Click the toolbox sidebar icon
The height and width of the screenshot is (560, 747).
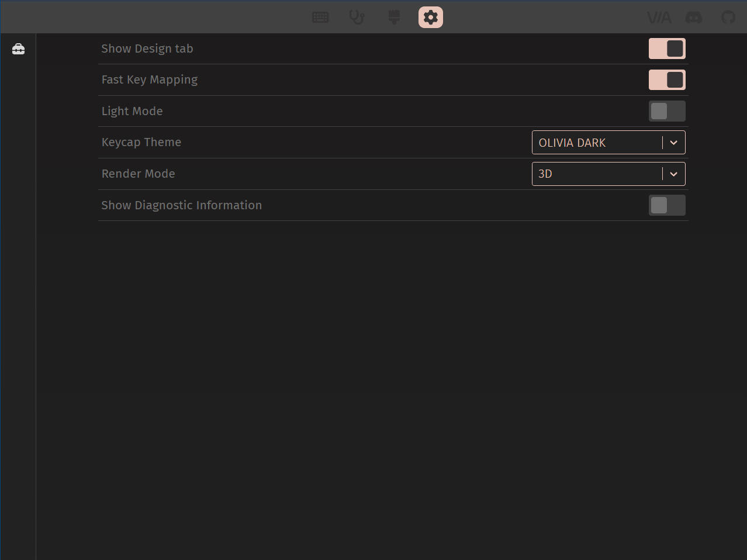19,49
